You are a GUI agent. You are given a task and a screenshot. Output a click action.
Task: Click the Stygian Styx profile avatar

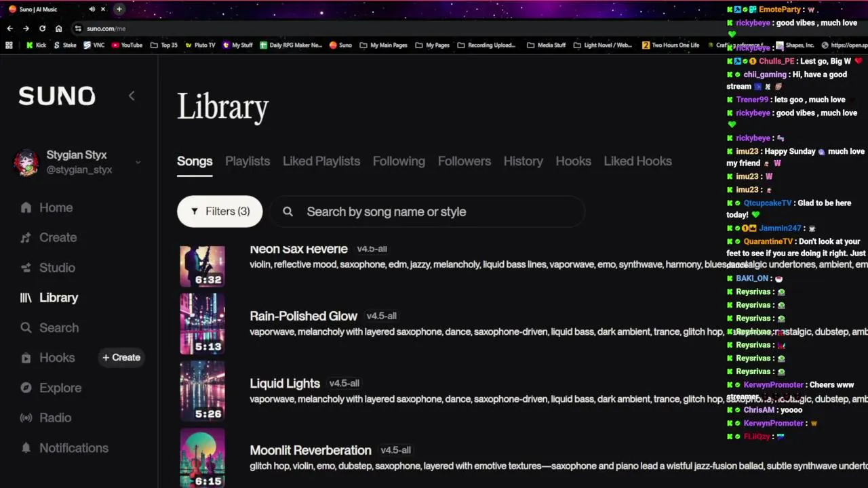tap(26, 163)
